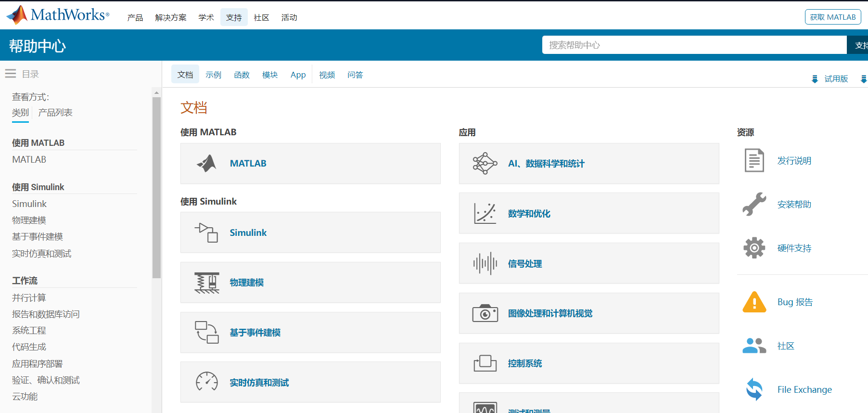This screenshot has height=413, width=868.
Task: Click the 图像处理 camera icon
Action: (485, 313)
